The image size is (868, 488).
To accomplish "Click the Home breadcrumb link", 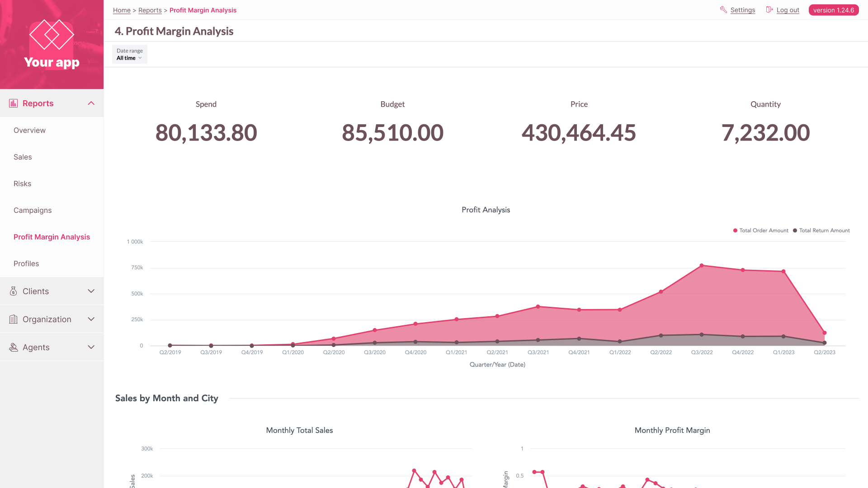I will [x=121, y=10].
